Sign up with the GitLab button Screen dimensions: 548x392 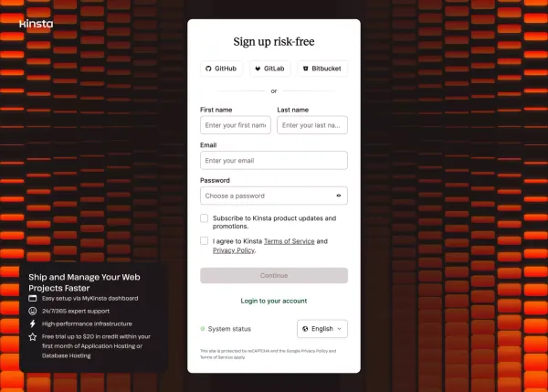click(269, 69)
